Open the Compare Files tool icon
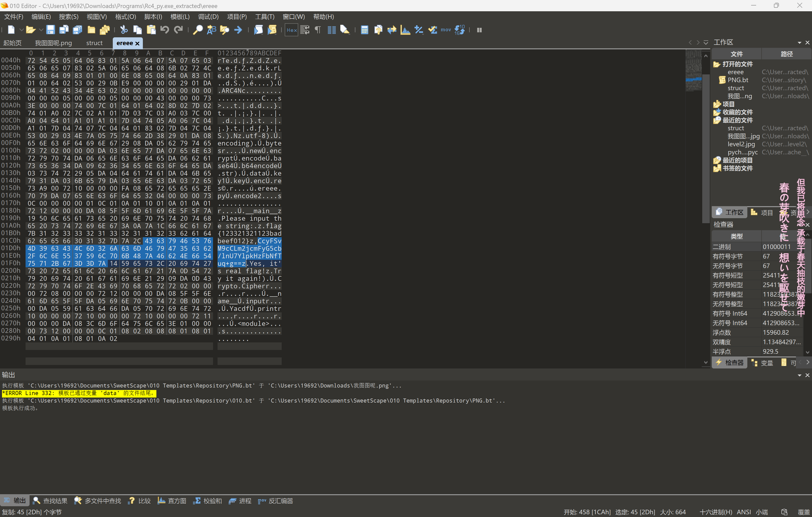Viewport: 812px width, 517px height. (378, 30)
